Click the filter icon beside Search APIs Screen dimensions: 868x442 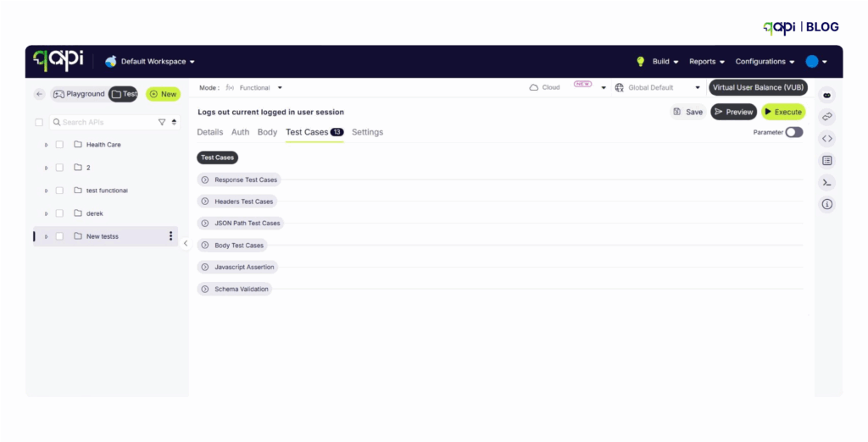coord(162,123)
